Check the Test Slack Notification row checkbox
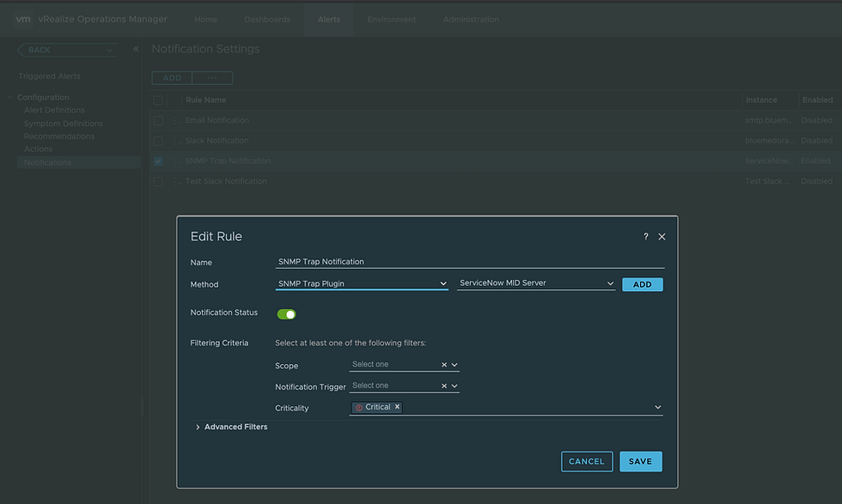The height and width of the screenshot is (504, 842). click(158, 181)
